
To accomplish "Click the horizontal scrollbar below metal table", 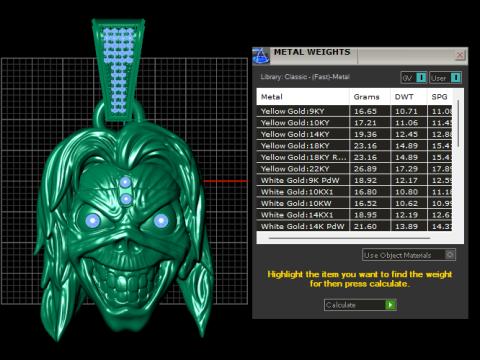I will coord(349,238).
